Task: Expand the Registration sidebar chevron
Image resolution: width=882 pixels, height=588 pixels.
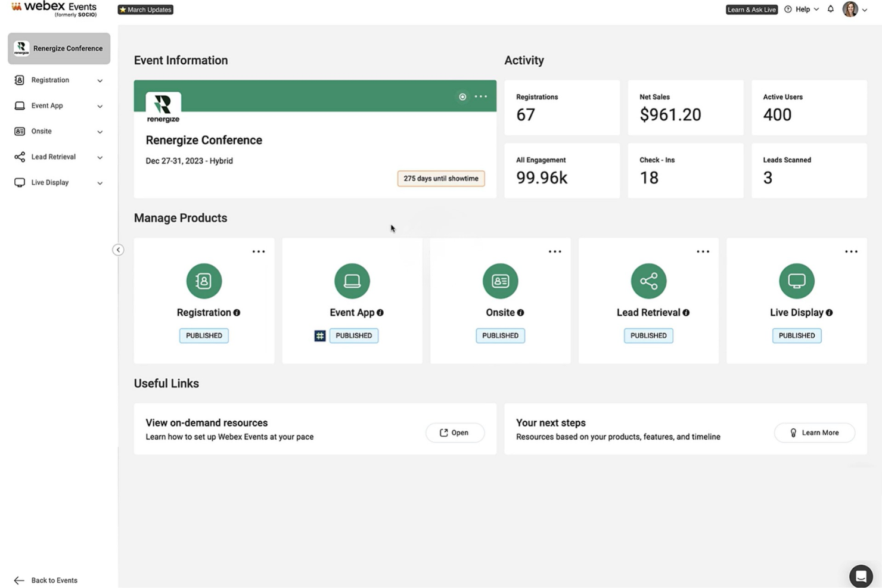Action: [x=100, y=80]
